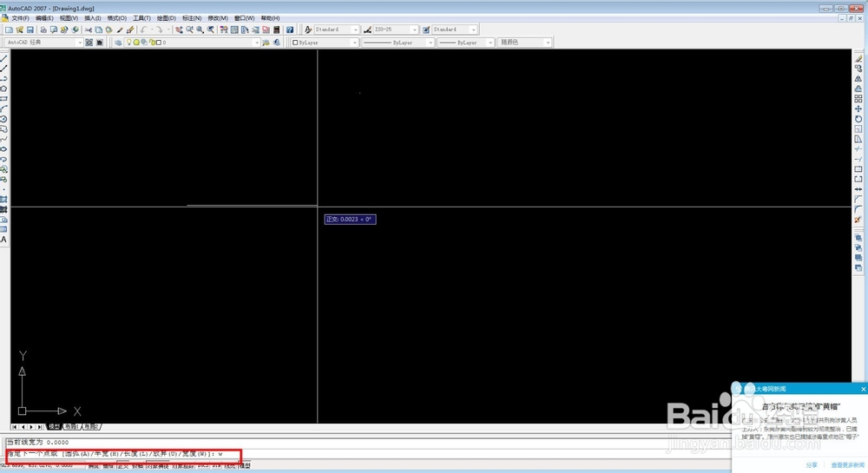Select the Line tool in Draw toolbar
The height and width of the screenshot is (473, 868).
[x=3, y=58]
